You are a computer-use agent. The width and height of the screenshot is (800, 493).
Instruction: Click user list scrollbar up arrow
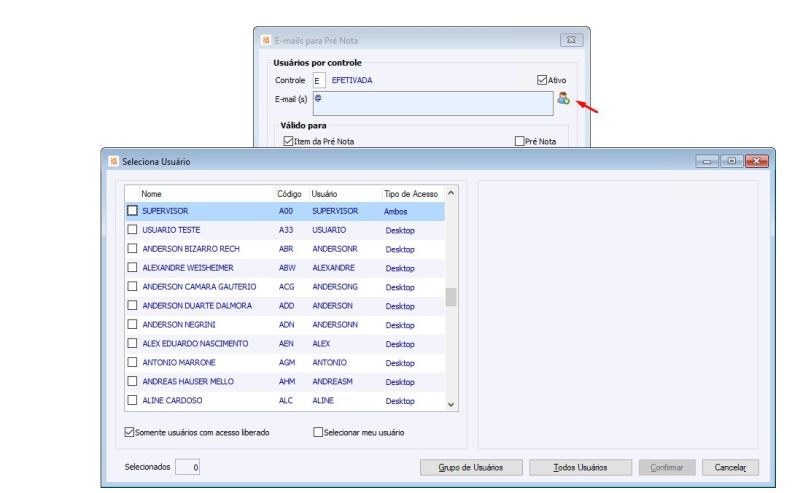tap(451, 193)
